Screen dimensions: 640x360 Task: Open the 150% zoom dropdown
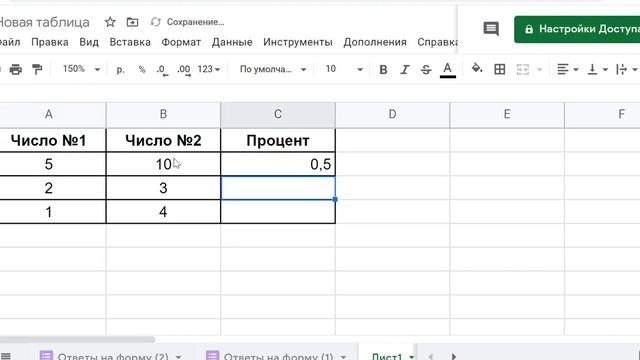81,69
